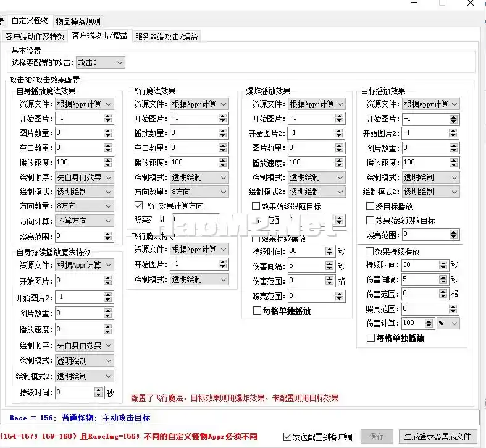Open the 伤害计算 percent unit dropdown
The height and width of the screenshot is (448, 486).
point(448,323)
